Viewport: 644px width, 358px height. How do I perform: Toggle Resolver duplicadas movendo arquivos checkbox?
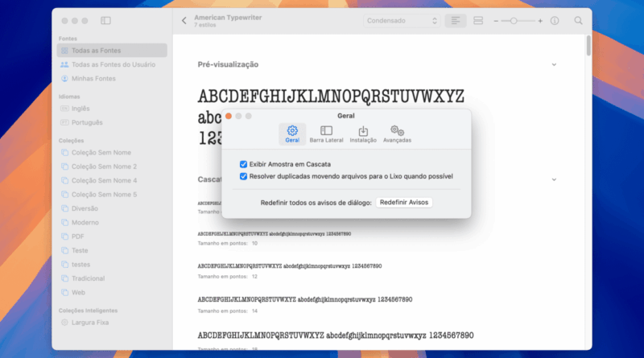pyautogui.click(x=243, y=176)
